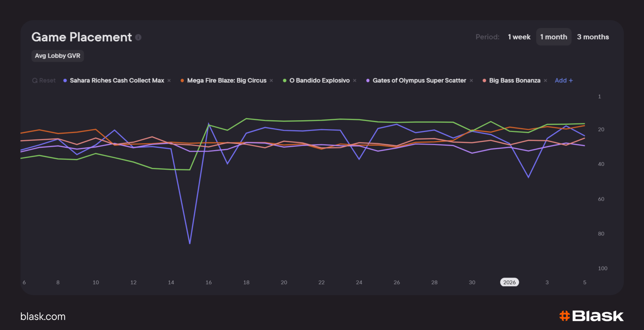Remove Big Bass Bonanza series

(546, 81)
